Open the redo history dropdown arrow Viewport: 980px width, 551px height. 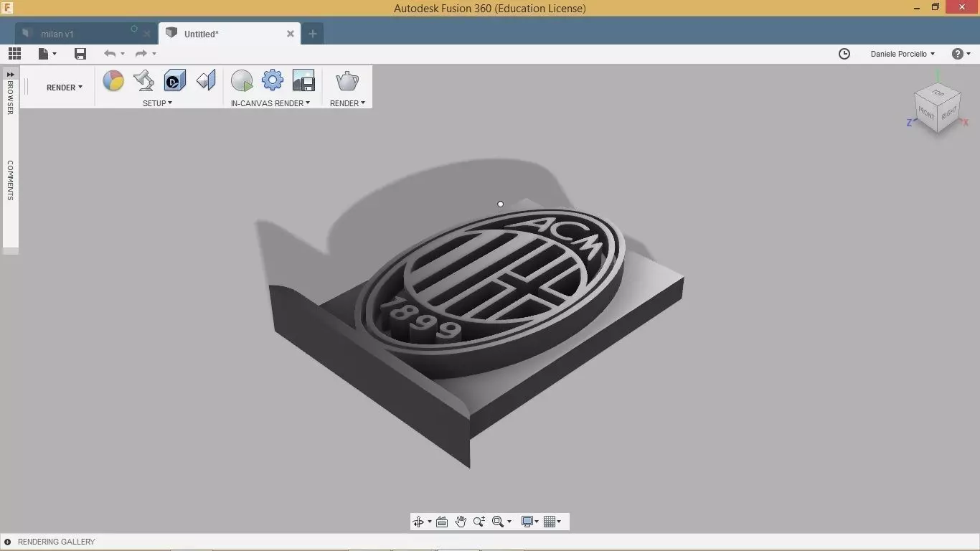pyautogui.click(x=154, y=54)
